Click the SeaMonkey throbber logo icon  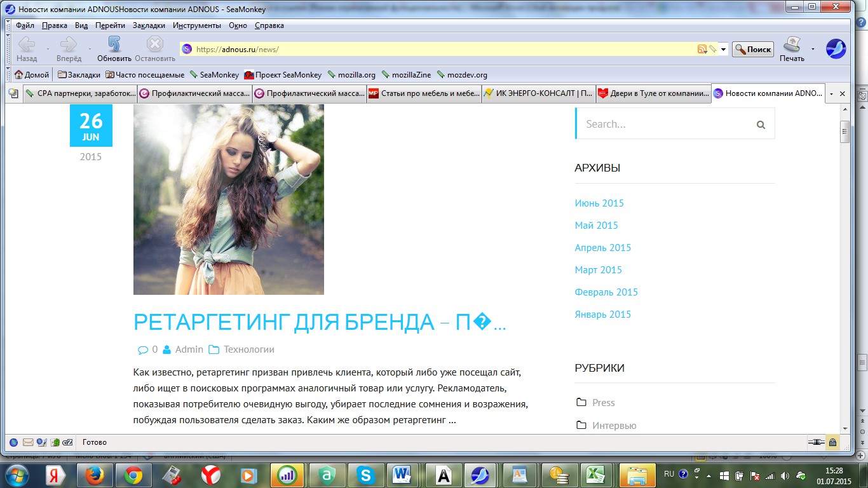[836, 49]
